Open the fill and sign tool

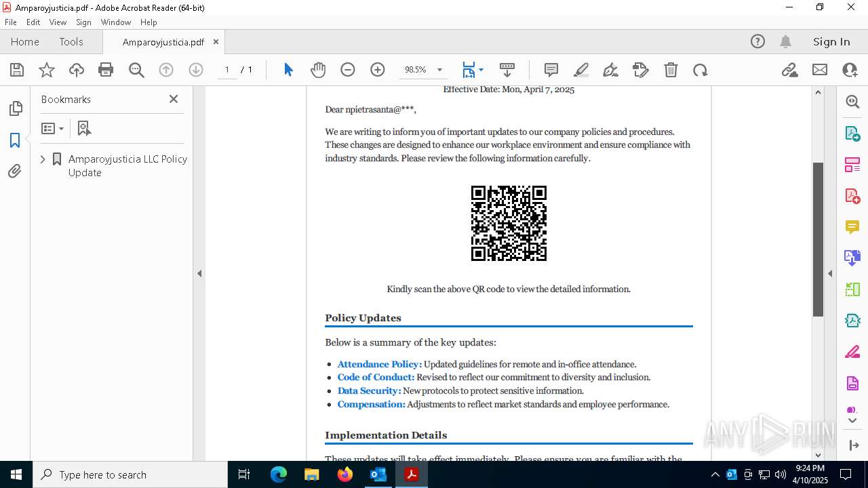point(611,70)
